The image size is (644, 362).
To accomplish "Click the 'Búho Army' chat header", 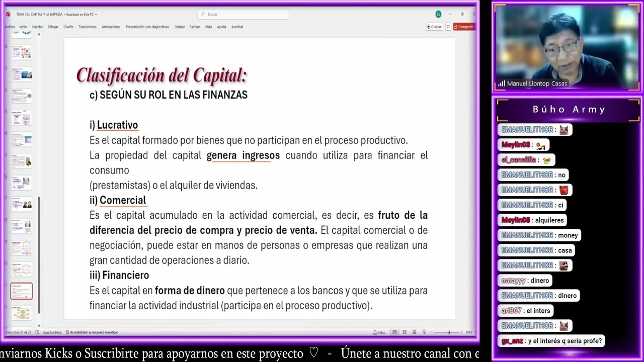I will 569,109.
